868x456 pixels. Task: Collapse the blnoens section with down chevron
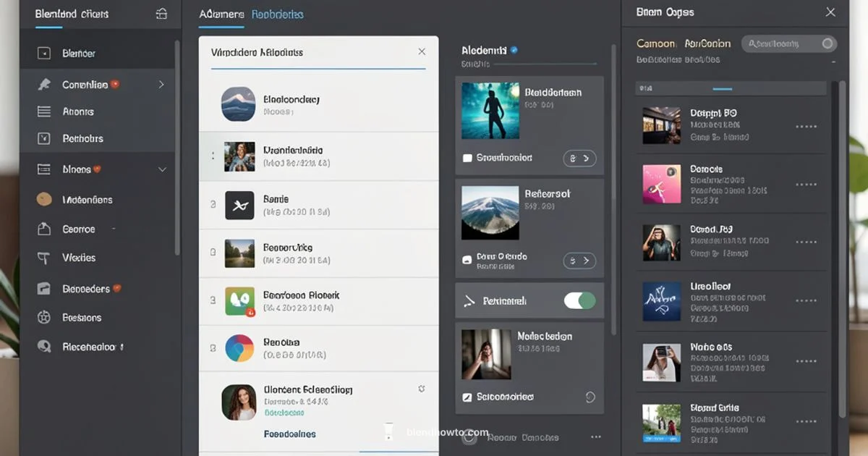click(x=162, y=169)
